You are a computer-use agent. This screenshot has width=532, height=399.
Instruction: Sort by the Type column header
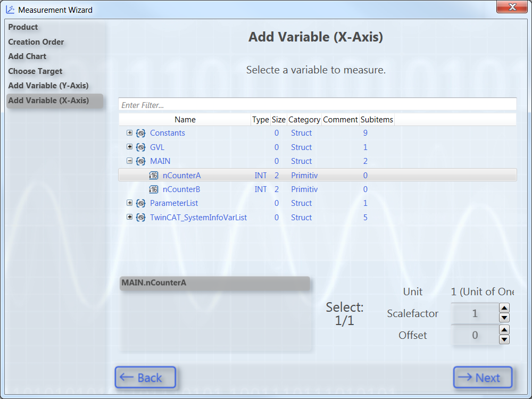[261, 119]
